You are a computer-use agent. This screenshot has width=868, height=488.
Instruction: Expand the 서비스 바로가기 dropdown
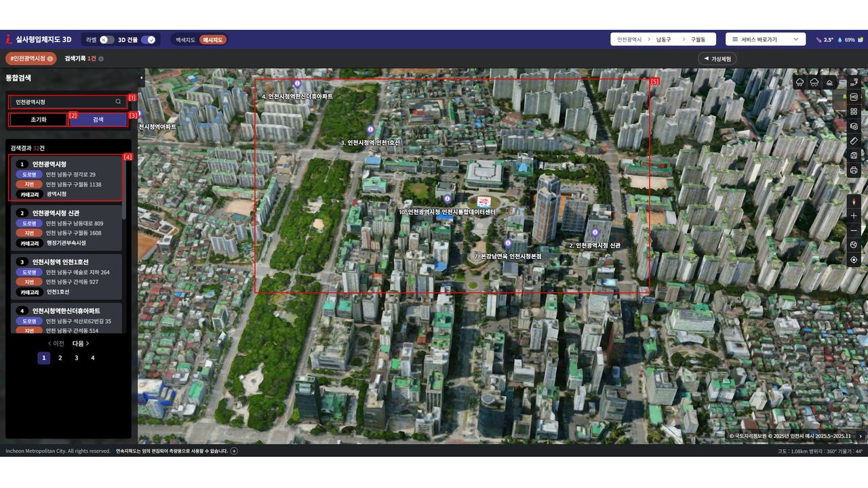(x=765, y=40)
